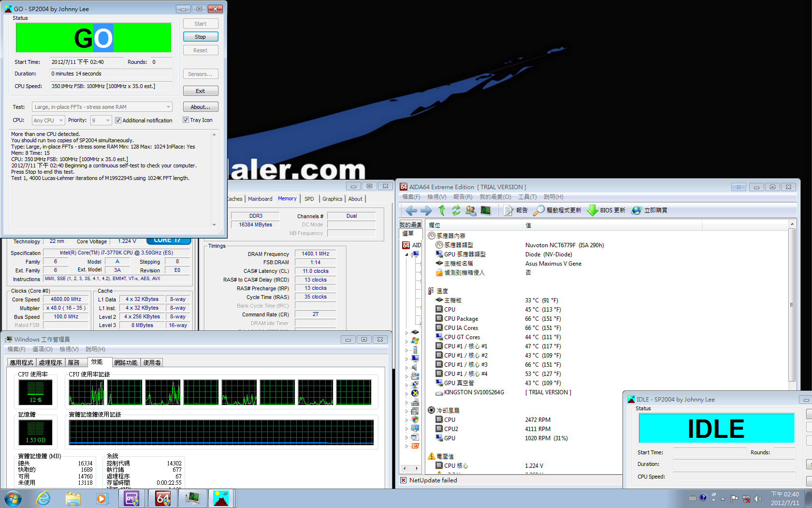Click the green up-arrow in AIDA64 toolbar
This screenshot has height=508, width=812.
point(442,210)
